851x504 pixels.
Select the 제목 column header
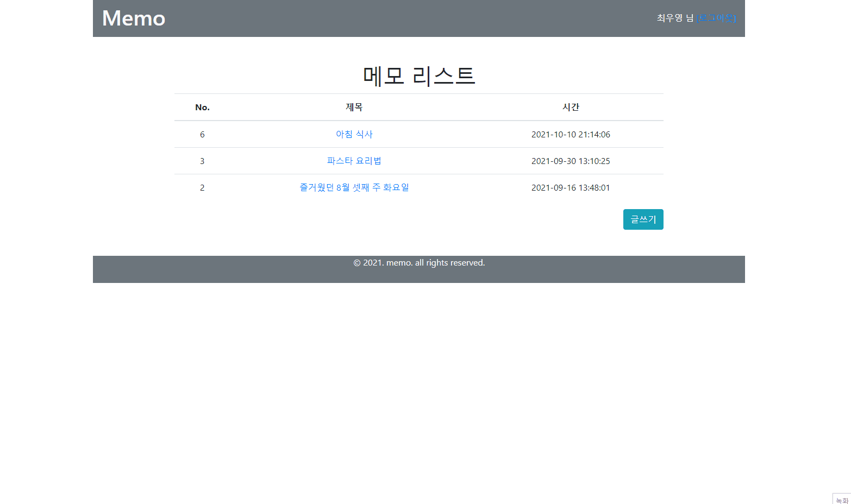[354, 107]
